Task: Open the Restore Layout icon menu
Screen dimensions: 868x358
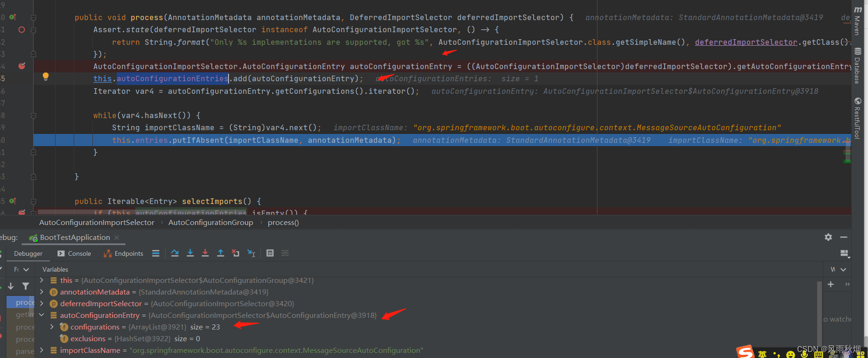Action: pyautogui.click(x=845, y=253)
